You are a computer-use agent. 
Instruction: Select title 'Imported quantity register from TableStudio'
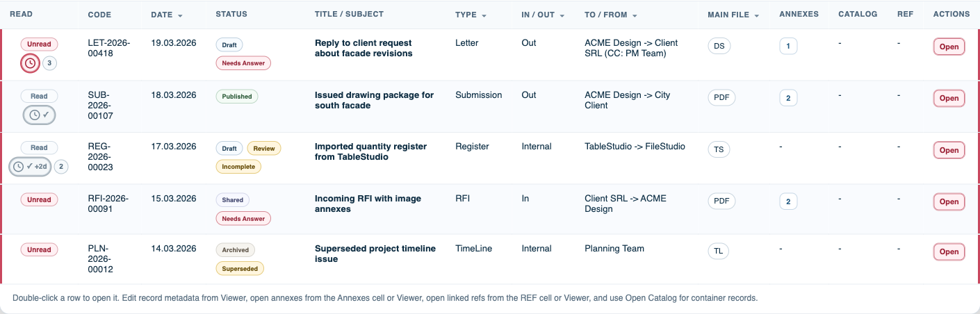click(x=371, y=151)
